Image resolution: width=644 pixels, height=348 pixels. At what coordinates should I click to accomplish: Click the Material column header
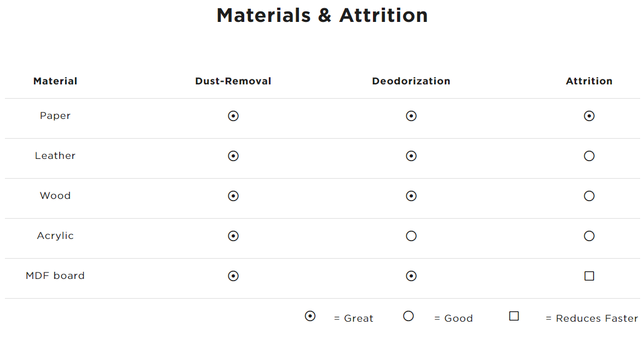pos(55,81)
